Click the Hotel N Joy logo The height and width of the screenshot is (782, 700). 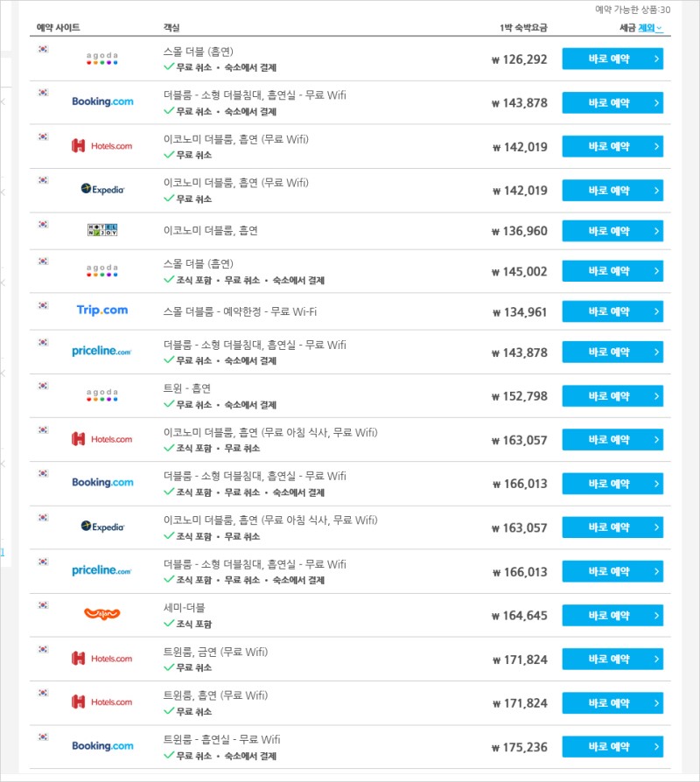click(x=102, y=230)
